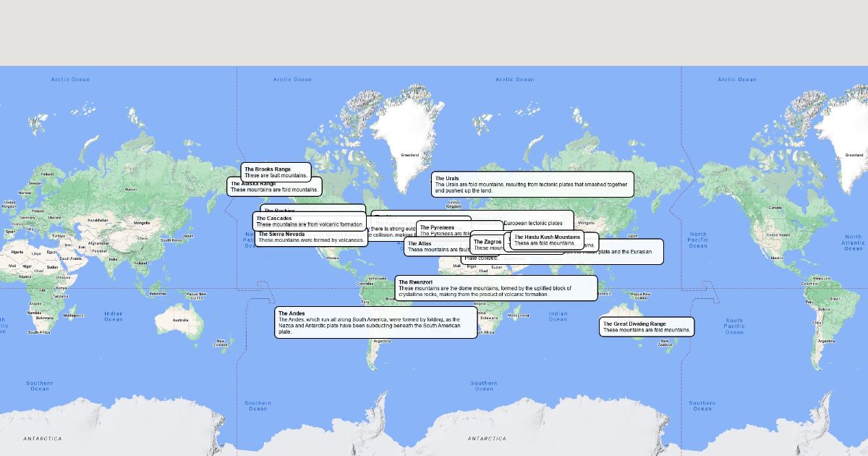Click the Zagros info label
The image size is (868, 456).
click(x=487, y=242)
